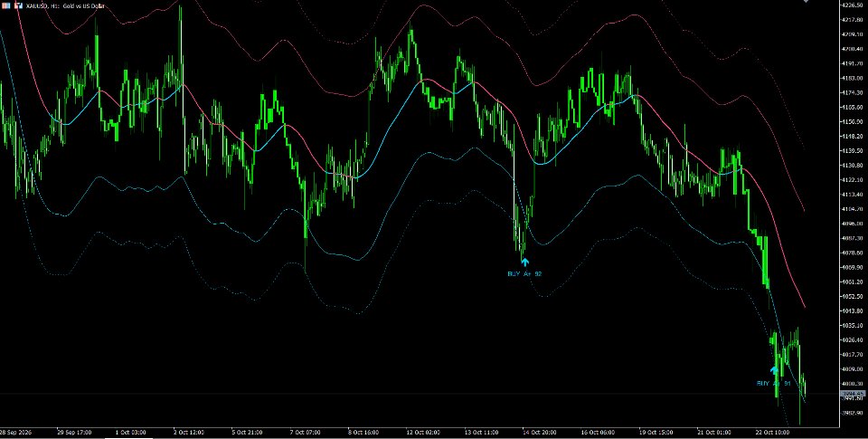This screenshot has height=439, width=868.
Task: Select the cyan arrow above BUY A+ 91
Action: (x=775, y=370)
